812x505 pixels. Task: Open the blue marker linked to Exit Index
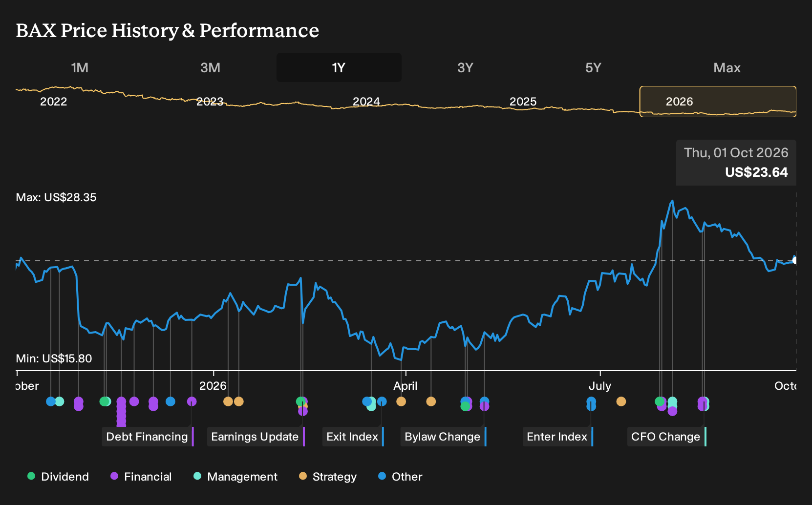coord(382,401)
